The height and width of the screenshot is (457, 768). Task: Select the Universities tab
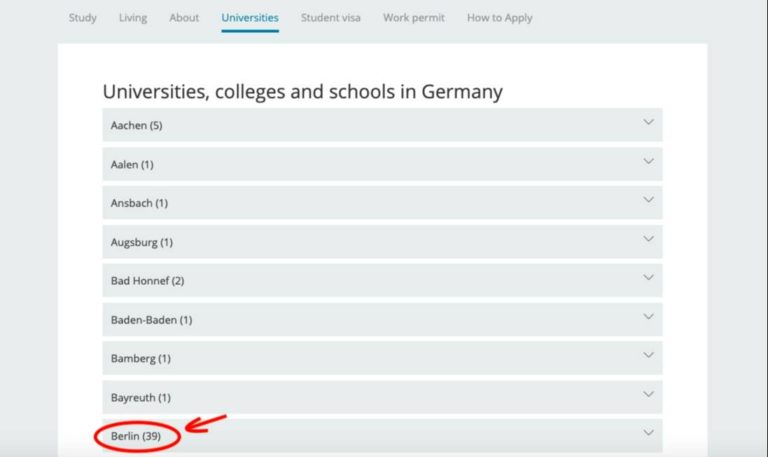click(250, 18)
